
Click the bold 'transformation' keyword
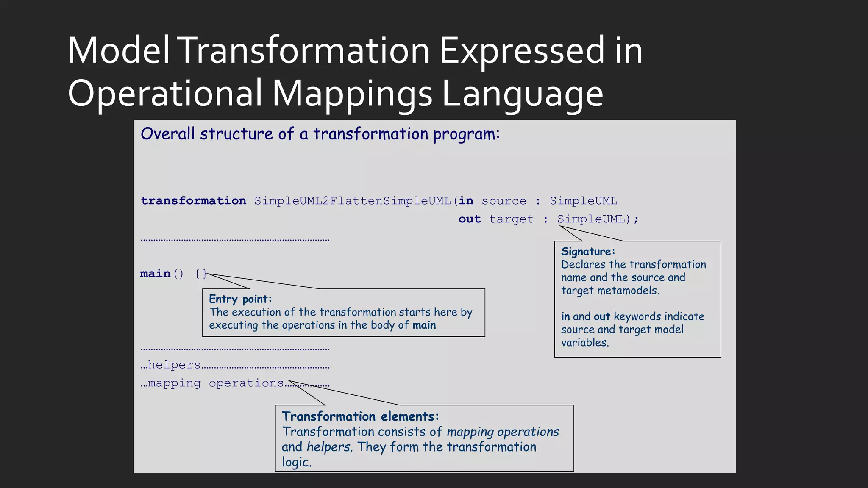[193, 201]
